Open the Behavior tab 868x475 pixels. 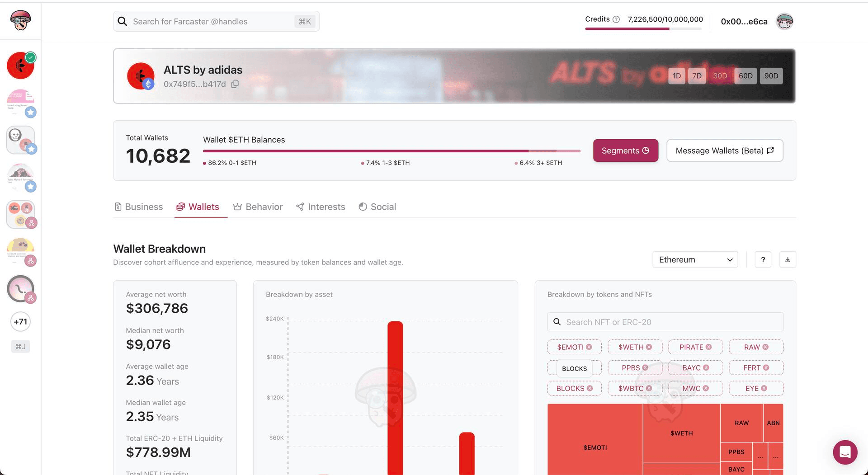258,207
